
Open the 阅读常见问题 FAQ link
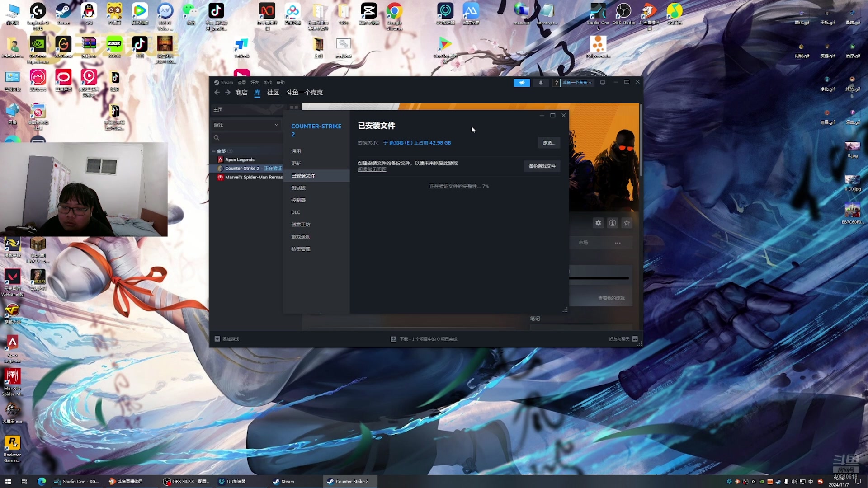(x=372, y=169)
